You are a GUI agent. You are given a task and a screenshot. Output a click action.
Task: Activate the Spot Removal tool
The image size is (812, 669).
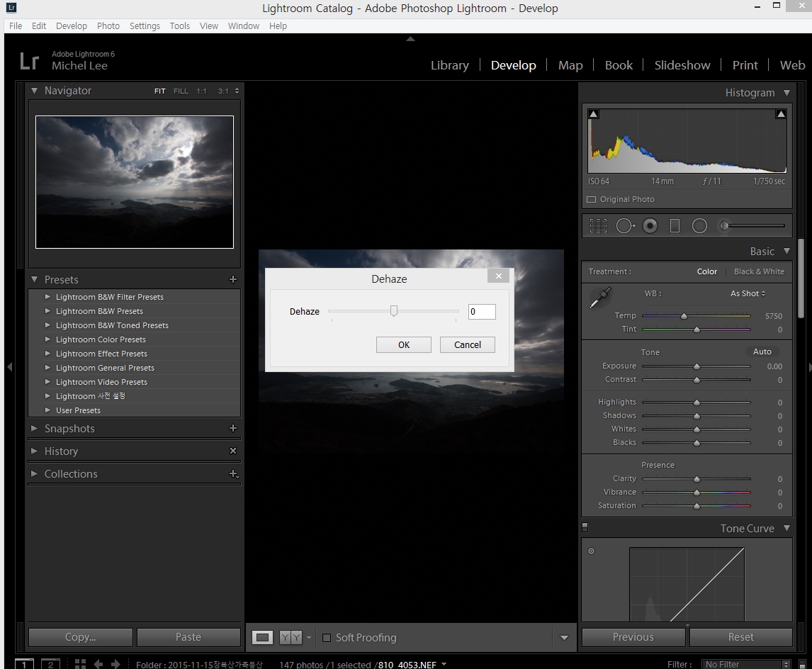625,226
